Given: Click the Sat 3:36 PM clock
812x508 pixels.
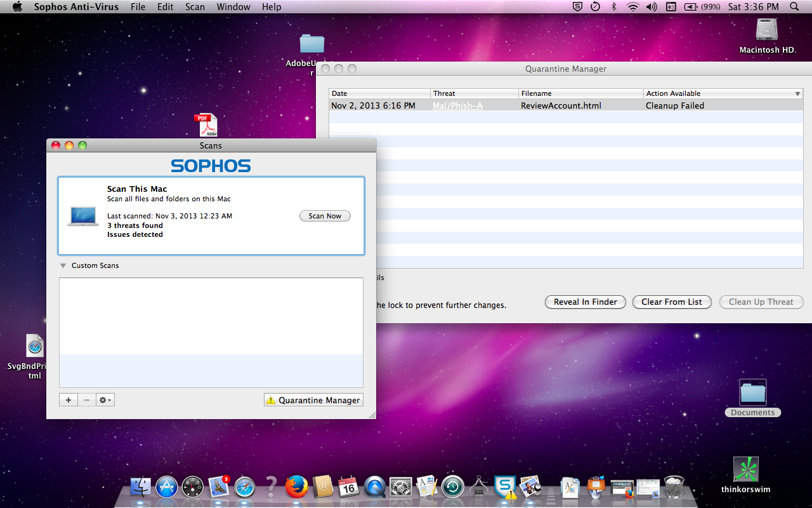Looking at the screenshot, I should [753, 7].
